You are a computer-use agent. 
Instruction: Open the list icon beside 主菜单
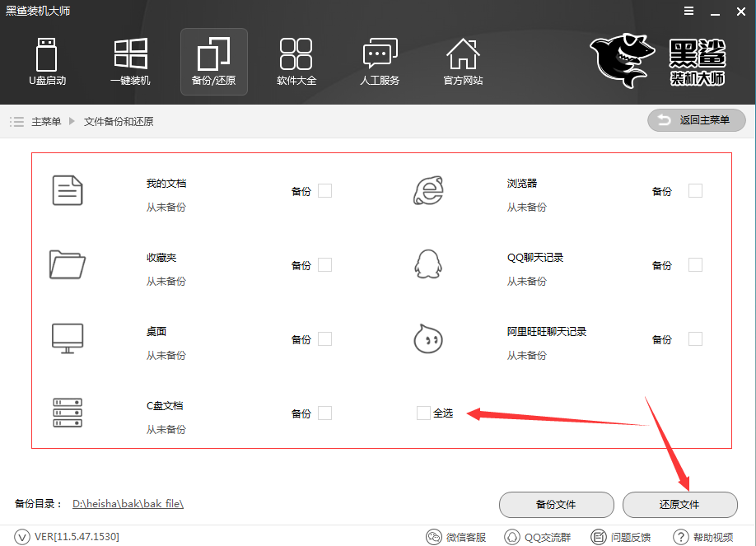point(16,120)
